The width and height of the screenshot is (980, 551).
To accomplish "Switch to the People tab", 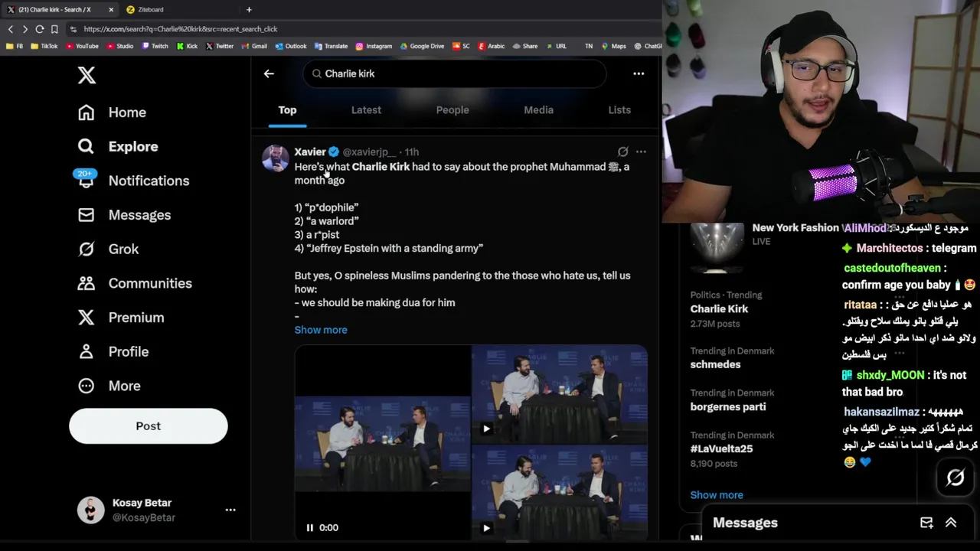I will click(x=452, y=110).
